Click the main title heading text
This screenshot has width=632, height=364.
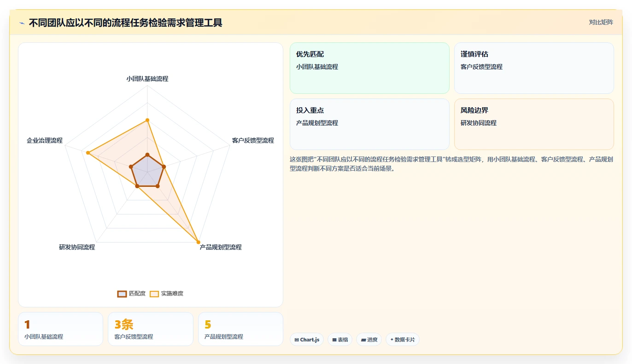pos(126,23)
